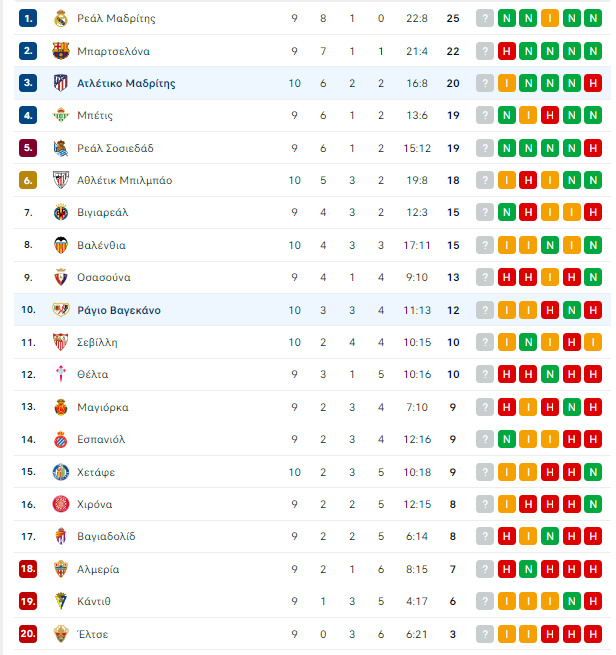Viewport: 616px width, 655px height.
Task: Open the Ρεάλ Μαδρίτης team link
Action: tap(116, 18)
